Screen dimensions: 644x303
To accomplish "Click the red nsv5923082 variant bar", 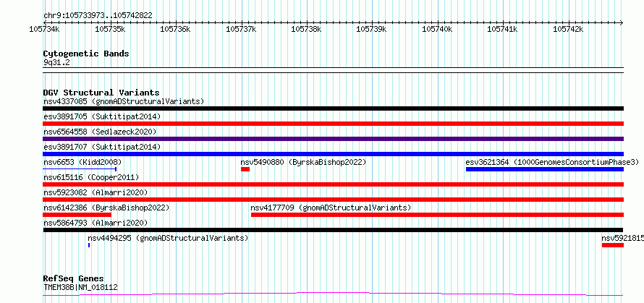I will pos(334,200).
